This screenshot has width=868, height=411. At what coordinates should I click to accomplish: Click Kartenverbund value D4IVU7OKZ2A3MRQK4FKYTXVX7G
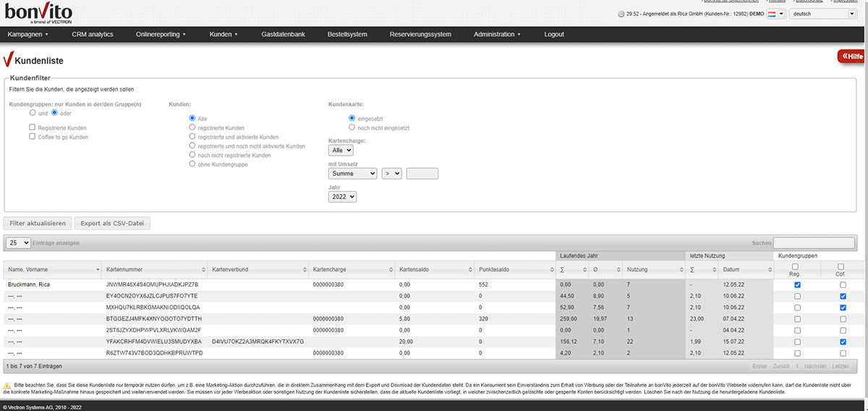[258, 341]
